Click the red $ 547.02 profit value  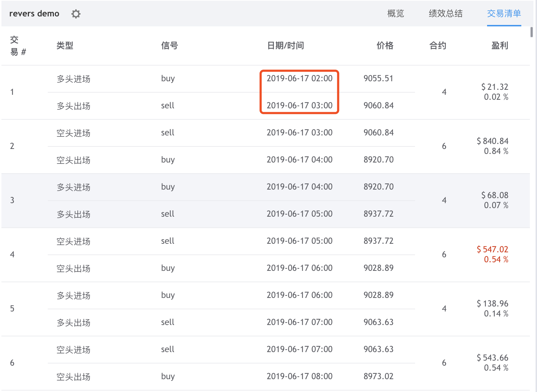click(492, 249)
